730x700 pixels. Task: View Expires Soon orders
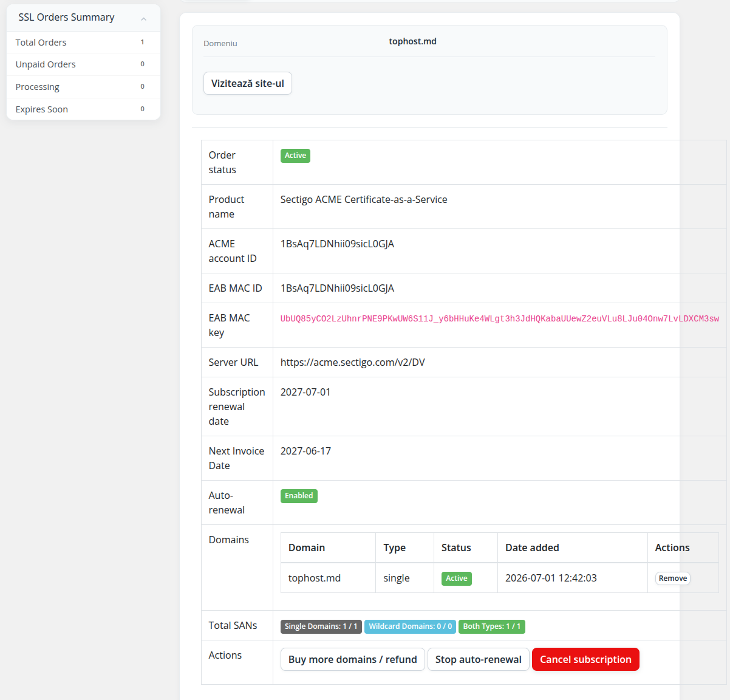[83, 109]
